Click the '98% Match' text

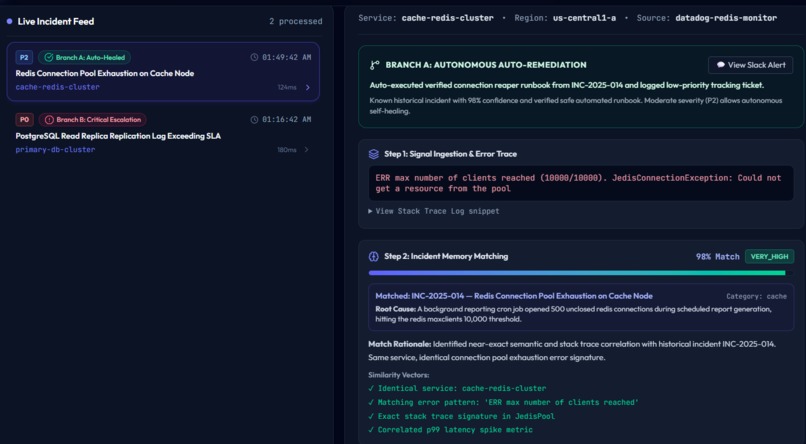[718, 256]
